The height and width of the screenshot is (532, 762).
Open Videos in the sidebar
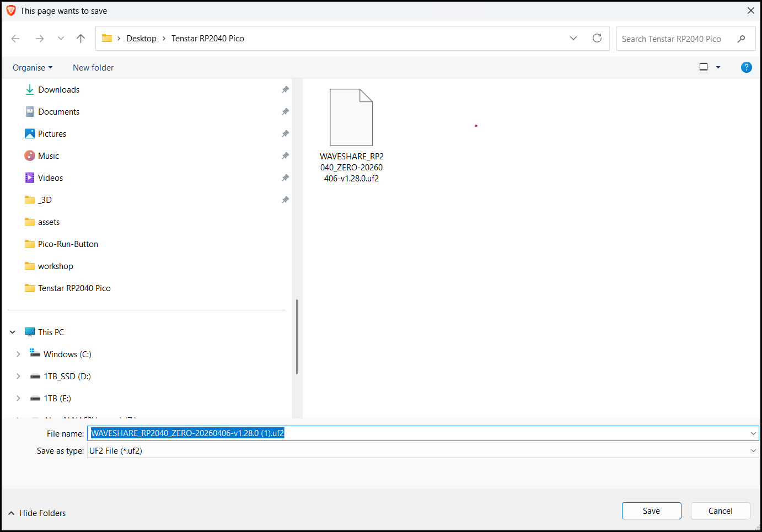pyautogui.click(x=51, y=178)
